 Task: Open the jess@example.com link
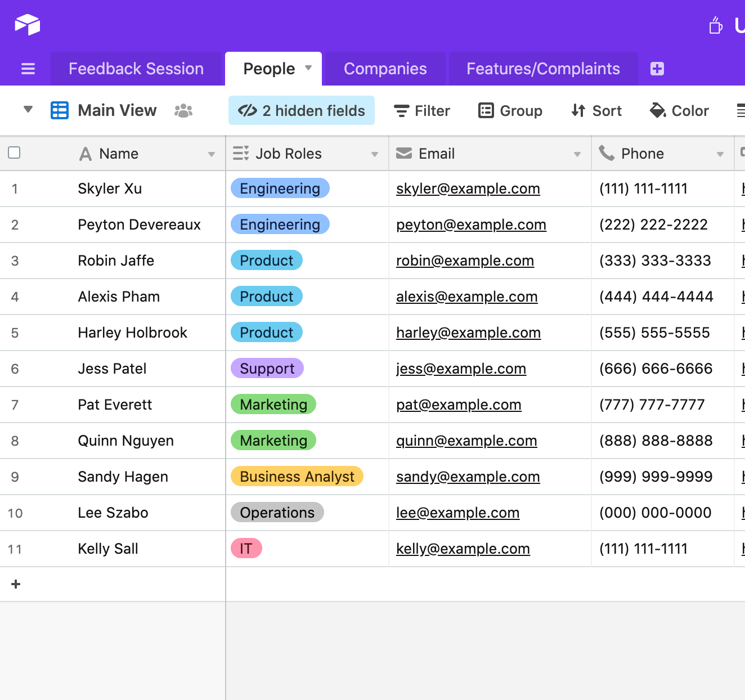[461, 369]
